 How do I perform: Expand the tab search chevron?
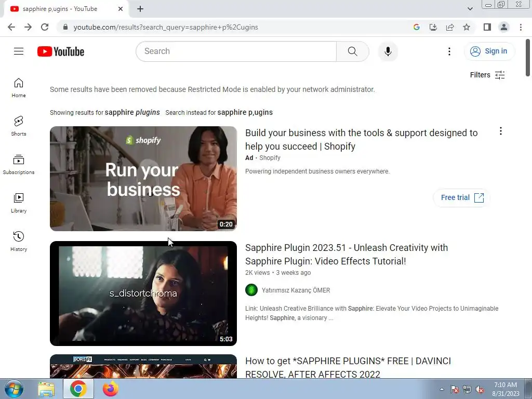tap(470, 9)
